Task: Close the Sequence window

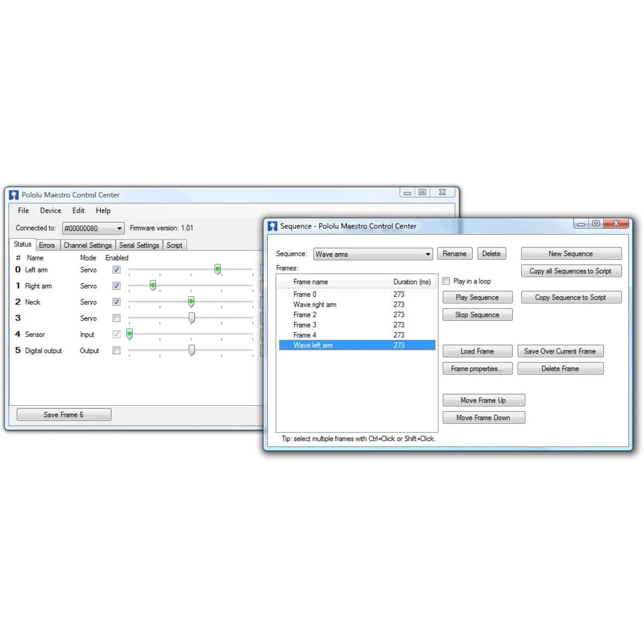Action: [616, 223]
